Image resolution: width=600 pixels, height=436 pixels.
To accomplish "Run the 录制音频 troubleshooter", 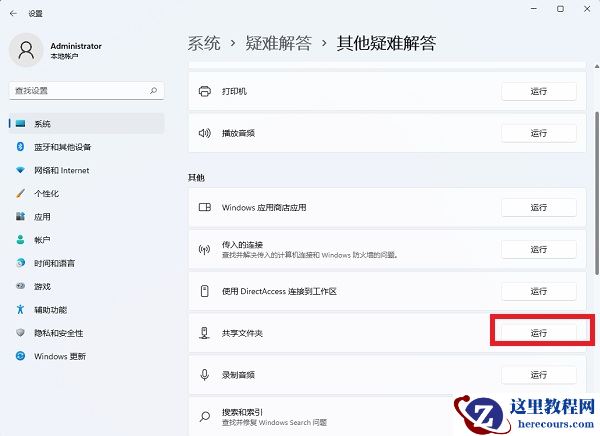I will (539, 375).
